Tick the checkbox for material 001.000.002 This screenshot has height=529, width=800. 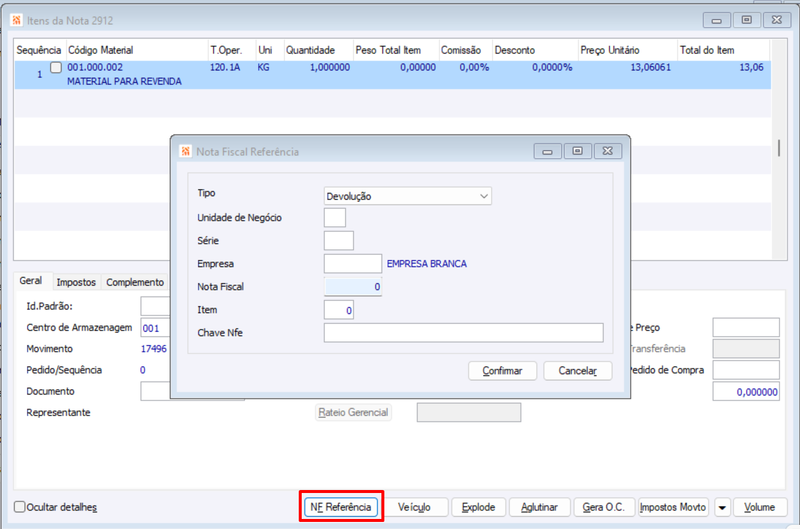pos(56,67)
